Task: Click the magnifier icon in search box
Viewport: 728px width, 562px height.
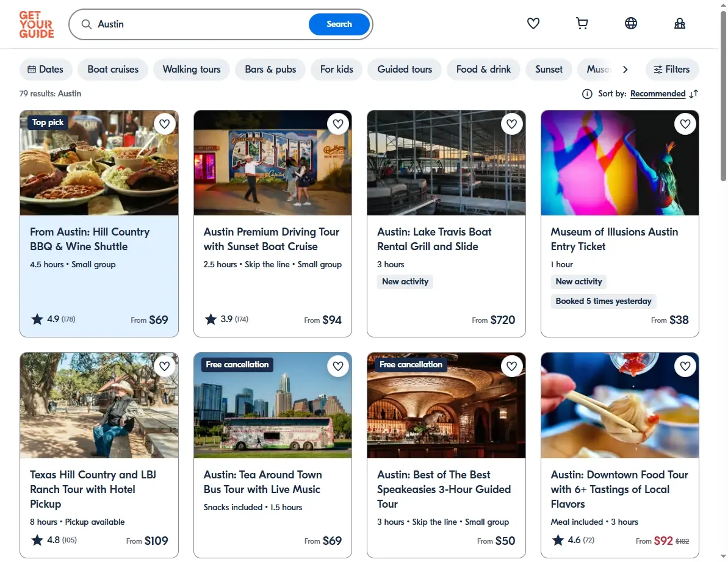Action: pyautogui.click(x=87, y=24)
